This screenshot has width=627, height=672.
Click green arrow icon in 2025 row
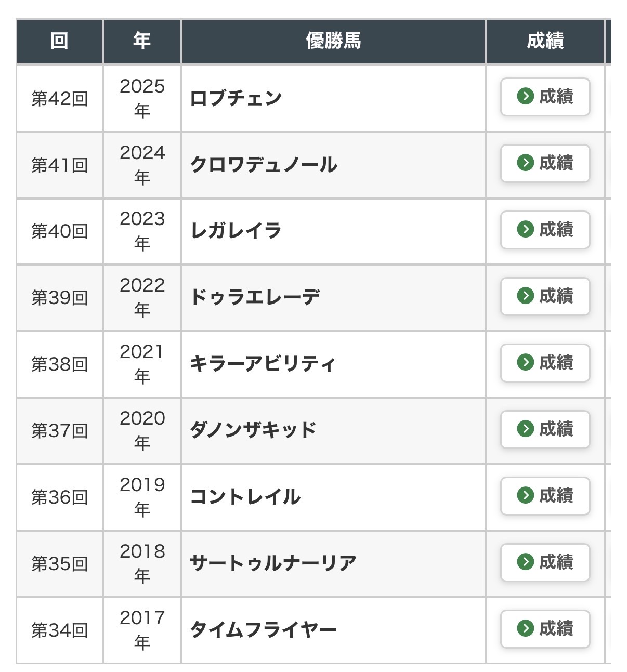click(525, 96)
